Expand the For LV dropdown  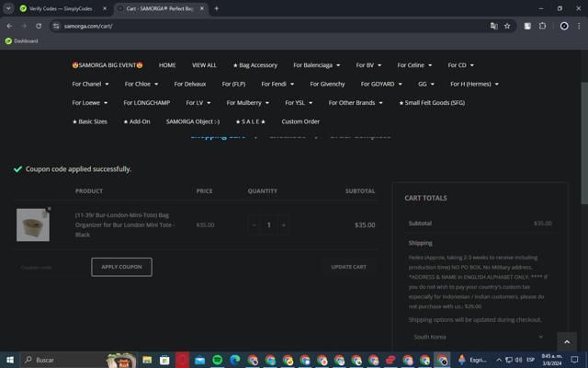click(x=198, y=102)
